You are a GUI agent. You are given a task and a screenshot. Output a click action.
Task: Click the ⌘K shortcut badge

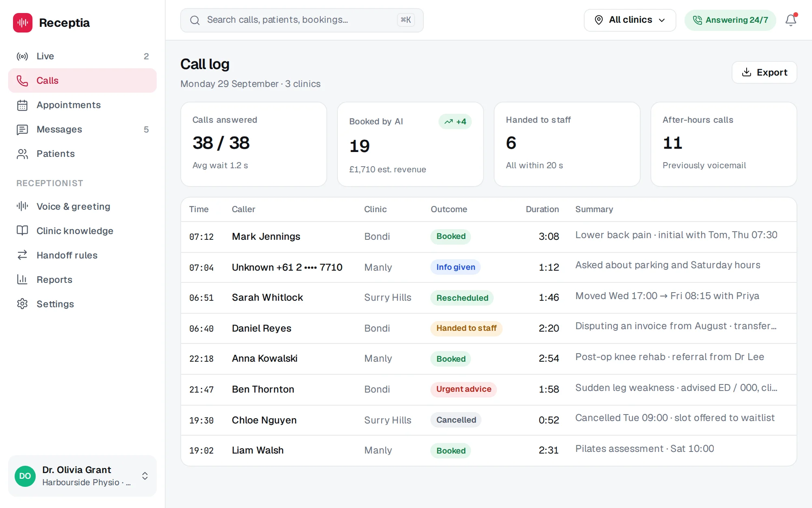406,20
